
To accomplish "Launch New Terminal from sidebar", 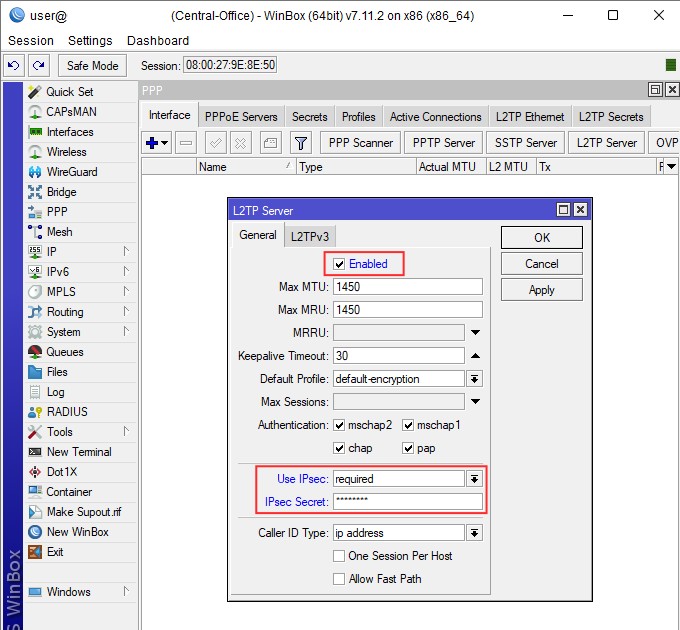I will (78, 452).
